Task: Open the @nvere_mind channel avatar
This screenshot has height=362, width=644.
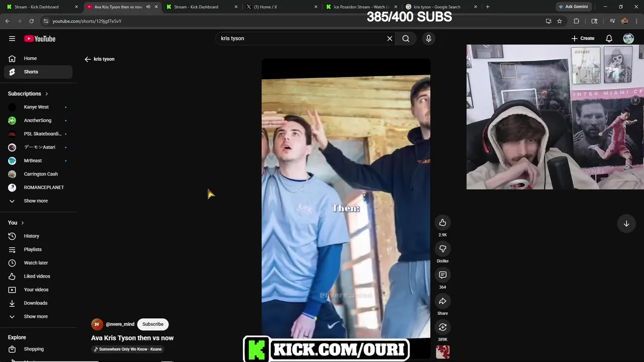Action: click(x=97, y=324)
